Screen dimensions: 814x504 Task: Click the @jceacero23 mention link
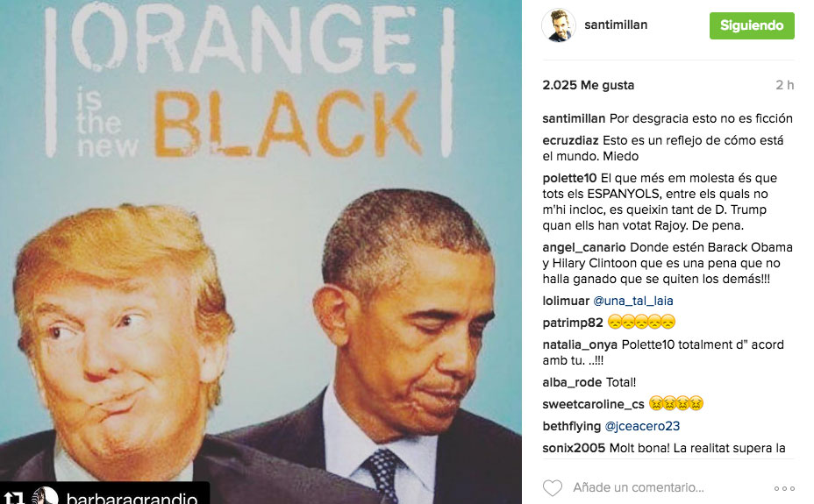point(642,426)
